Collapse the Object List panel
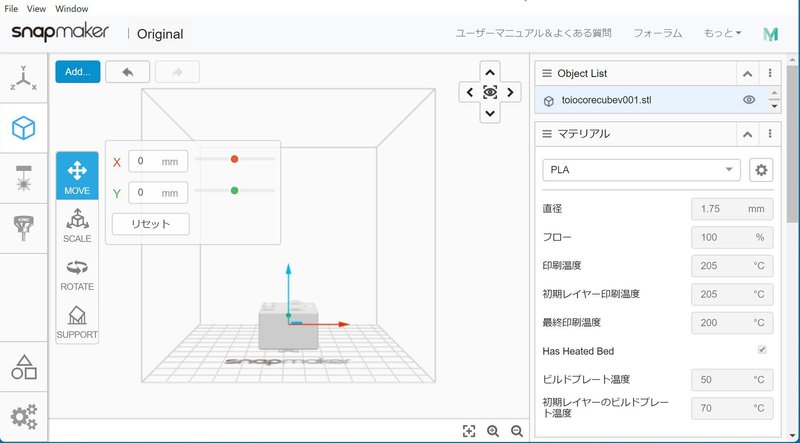Viewport: 800px width, 443px height. pyautogui.click(x=747, y=73)
